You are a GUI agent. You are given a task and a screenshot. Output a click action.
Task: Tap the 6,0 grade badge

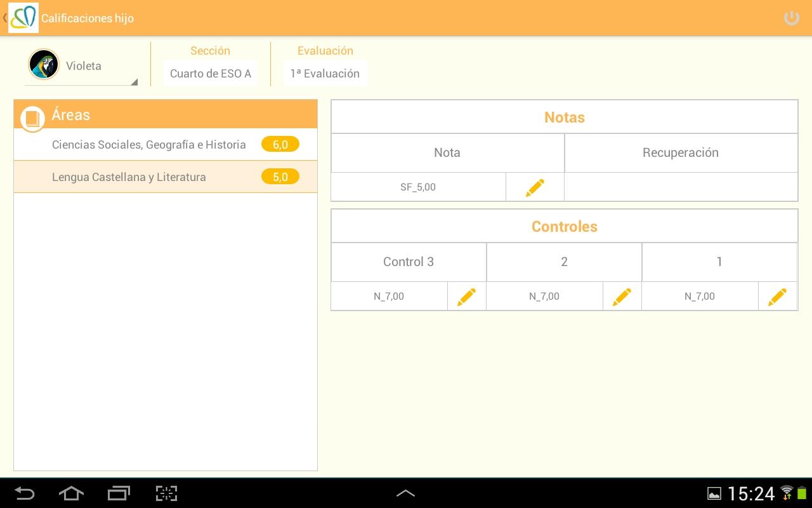click(280, 145)
